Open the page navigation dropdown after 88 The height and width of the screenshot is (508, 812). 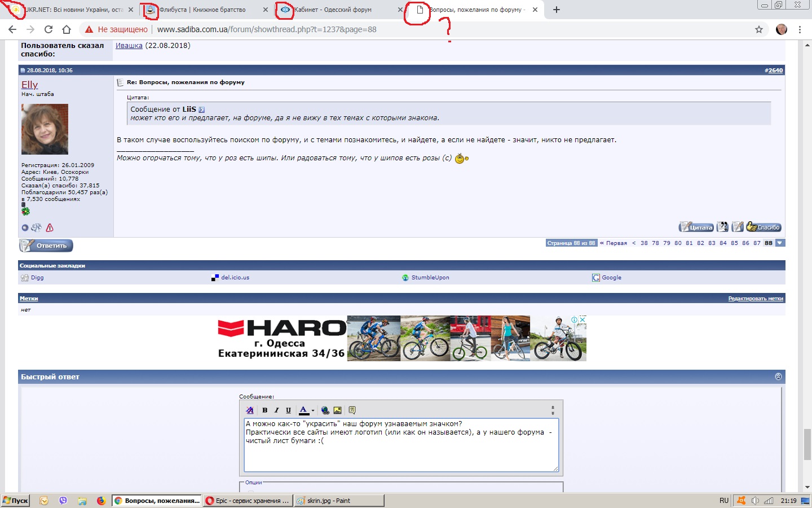780,243
